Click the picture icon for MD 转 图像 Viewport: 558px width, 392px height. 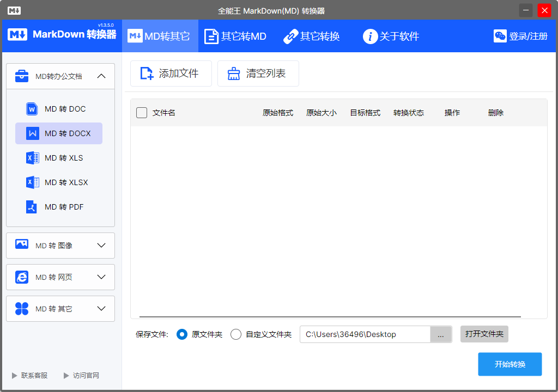(22, 244)
